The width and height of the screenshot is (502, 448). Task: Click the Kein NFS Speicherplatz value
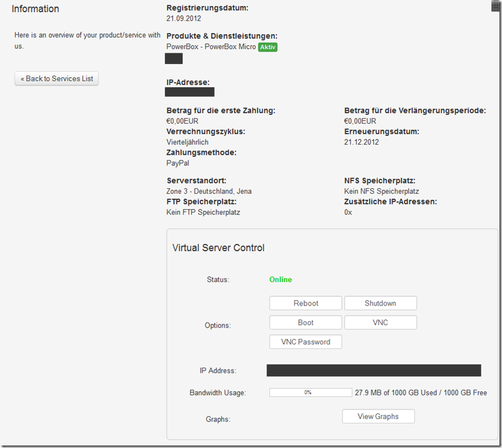pos(382,191)
